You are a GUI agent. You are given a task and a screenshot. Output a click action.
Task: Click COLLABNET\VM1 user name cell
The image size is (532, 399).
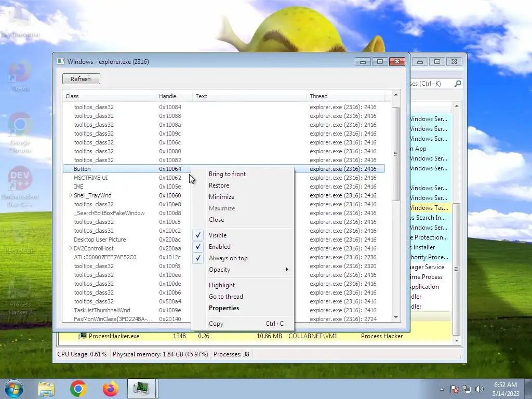point(313,336)
